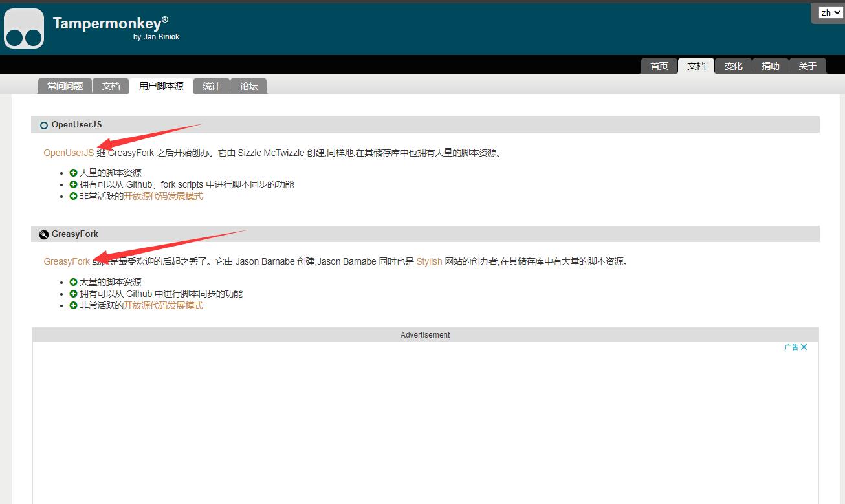Click the 'by Jan Biniok' text
The width and height of the screenshot is (845, 504).
156,37
